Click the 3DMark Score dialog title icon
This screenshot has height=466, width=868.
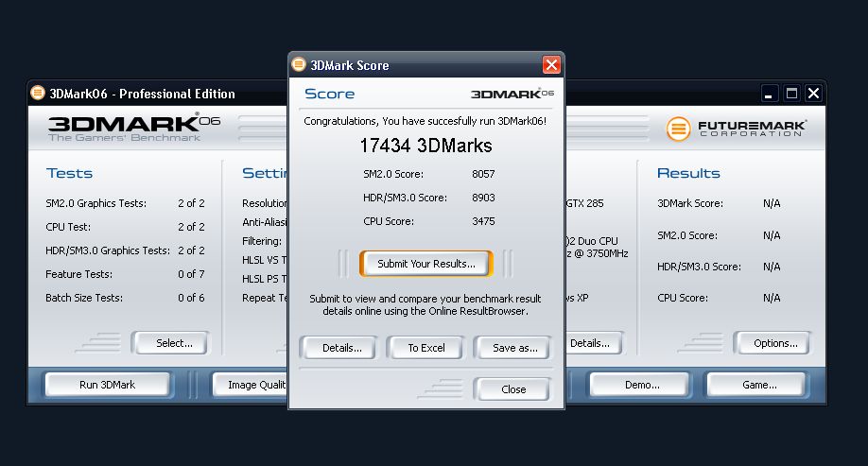tap(299, 65)
